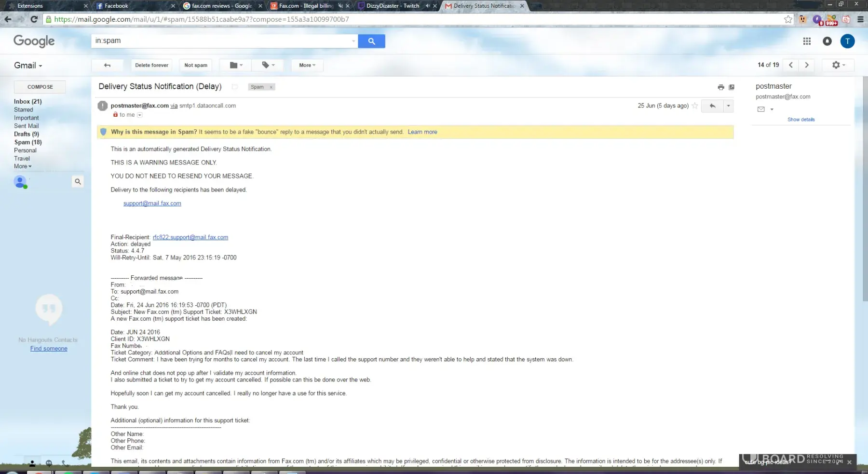
Task: Open the account avatar T menu
Action: click(847, 41)
